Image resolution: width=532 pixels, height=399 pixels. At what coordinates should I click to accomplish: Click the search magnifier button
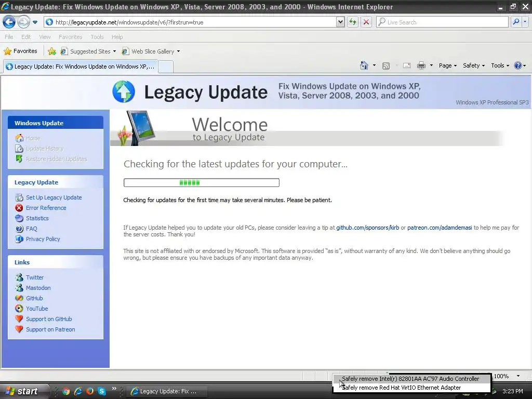tap(516, 22)
